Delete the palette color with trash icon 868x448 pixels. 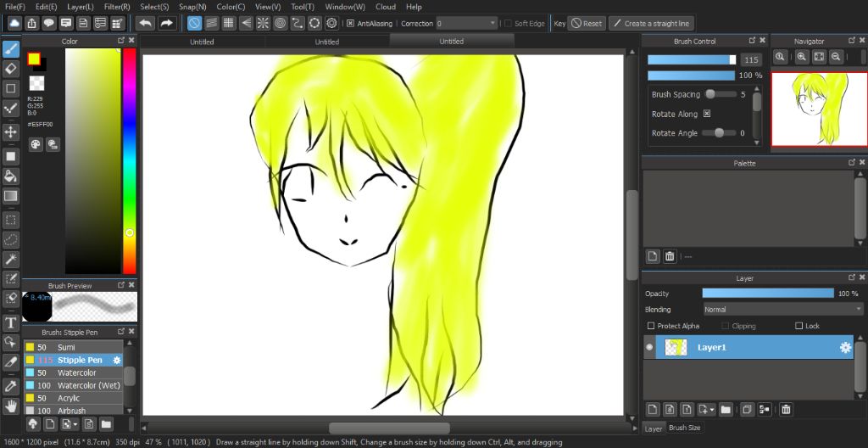tap(670, 256)
